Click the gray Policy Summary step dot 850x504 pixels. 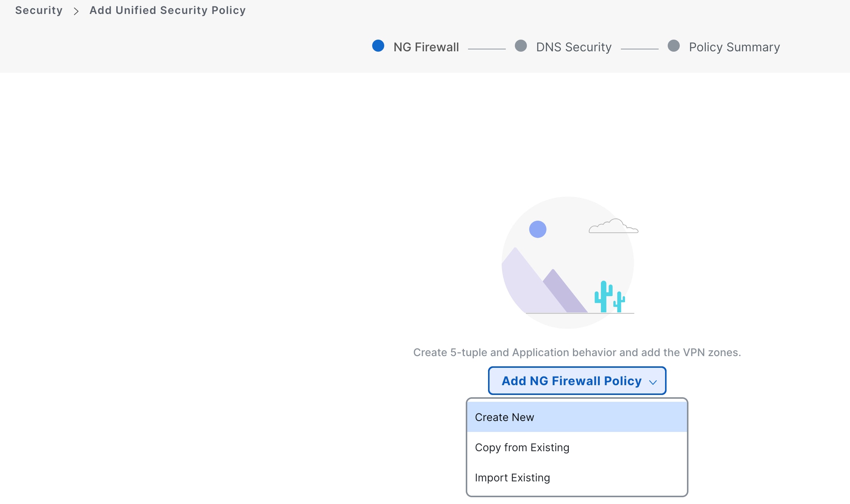click(x=673, y=46)
